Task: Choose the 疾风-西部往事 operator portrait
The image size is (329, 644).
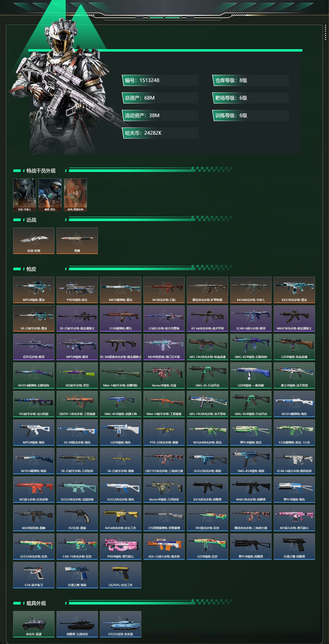Action: 75,195
